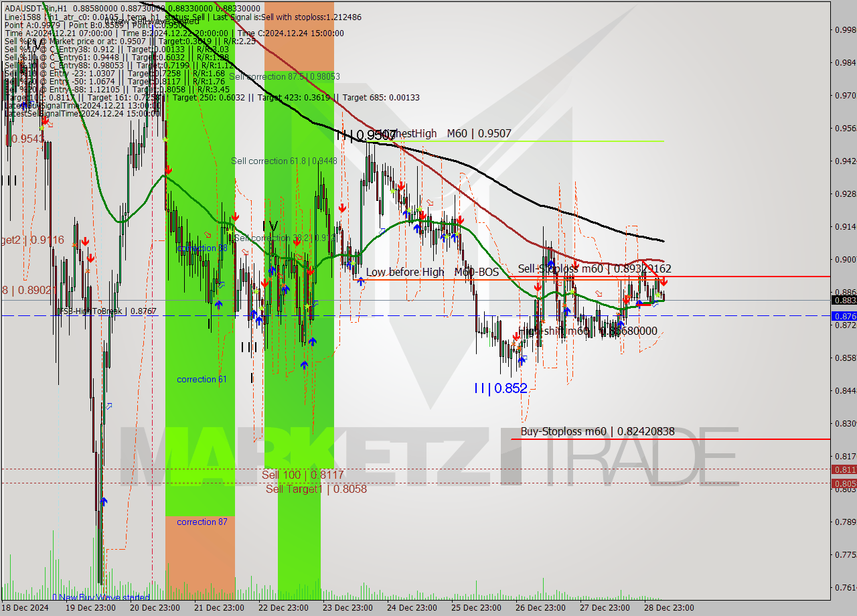Click the '0.9543' red price label
This screenshot has height=616, width=857.
(24, 139)
